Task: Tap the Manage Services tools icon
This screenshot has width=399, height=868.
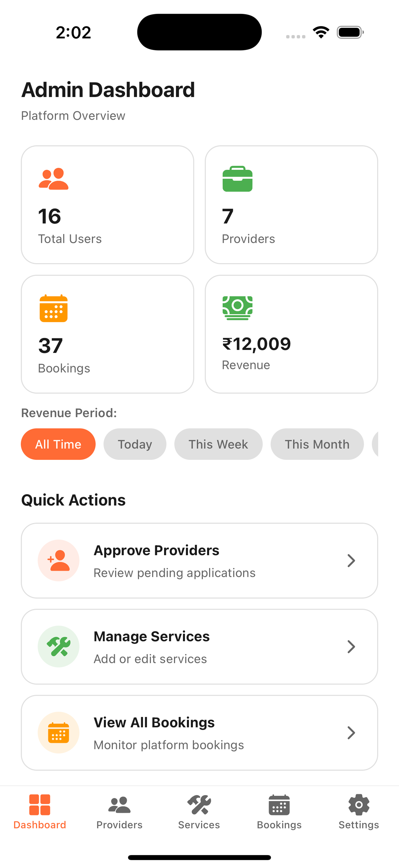Action: (59, 646)
